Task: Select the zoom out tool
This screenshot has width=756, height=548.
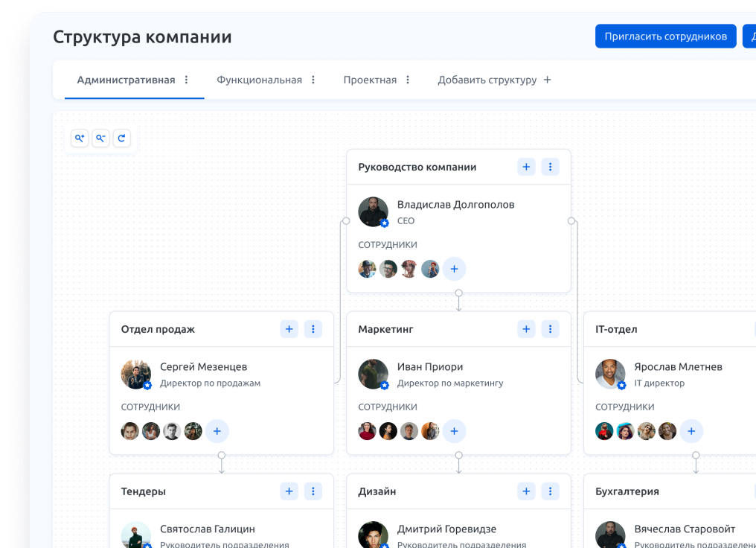Action: click(100, 138)
